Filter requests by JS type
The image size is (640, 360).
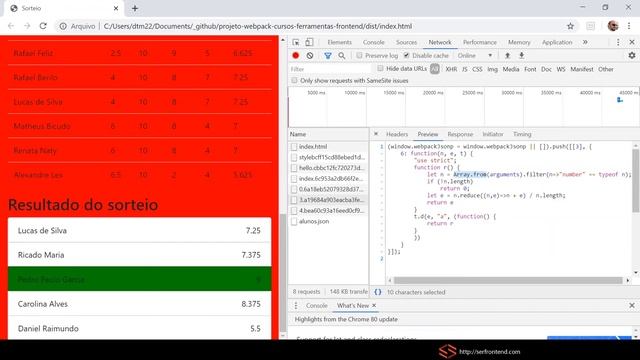[x=464, y=69]
